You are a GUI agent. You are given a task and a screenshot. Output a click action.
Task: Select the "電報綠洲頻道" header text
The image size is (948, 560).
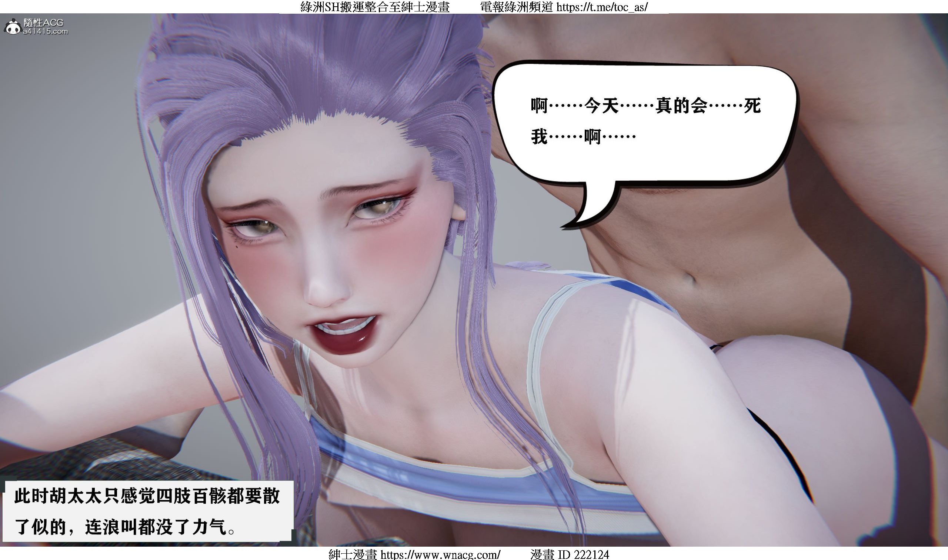pyautogui.click(x=517, y=7)
